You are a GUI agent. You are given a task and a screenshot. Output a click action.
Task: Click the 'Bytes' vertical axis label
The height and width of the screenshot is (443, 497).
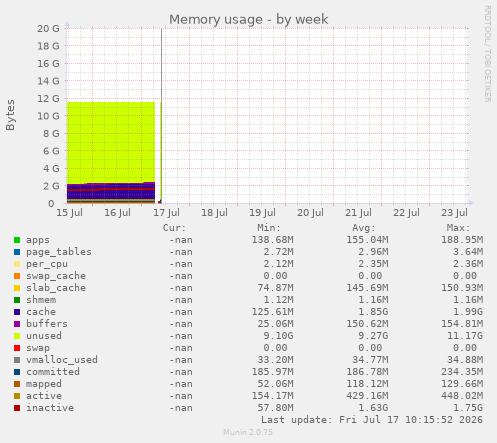[x=10, y=115]
